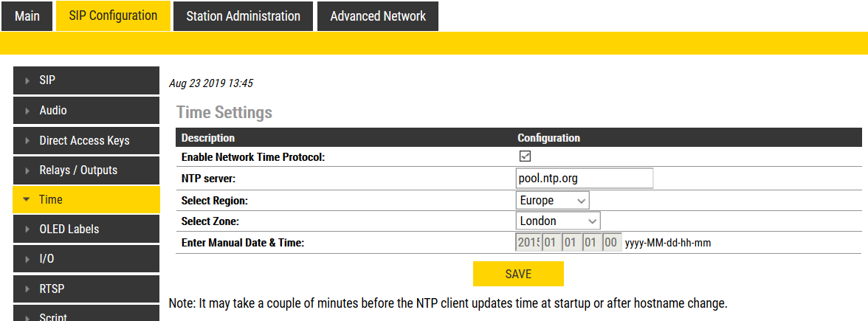Open the Select Region dropdown
The height and width of the screenshot is (321, 868).
point(553,200)
